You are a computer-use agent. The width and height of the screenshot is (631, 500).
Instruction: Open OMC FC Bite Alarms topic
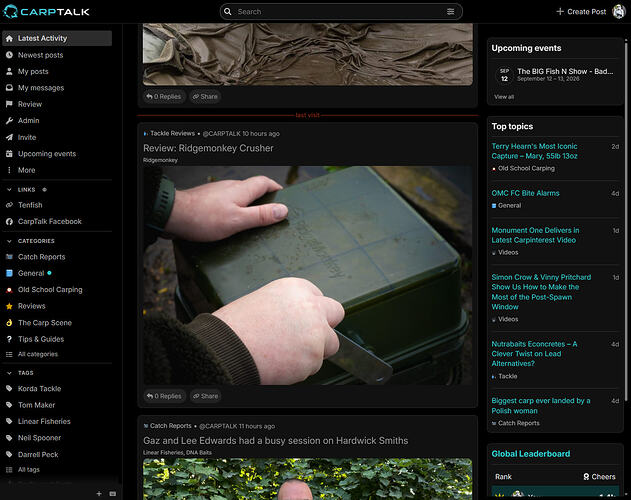[525, 193]
